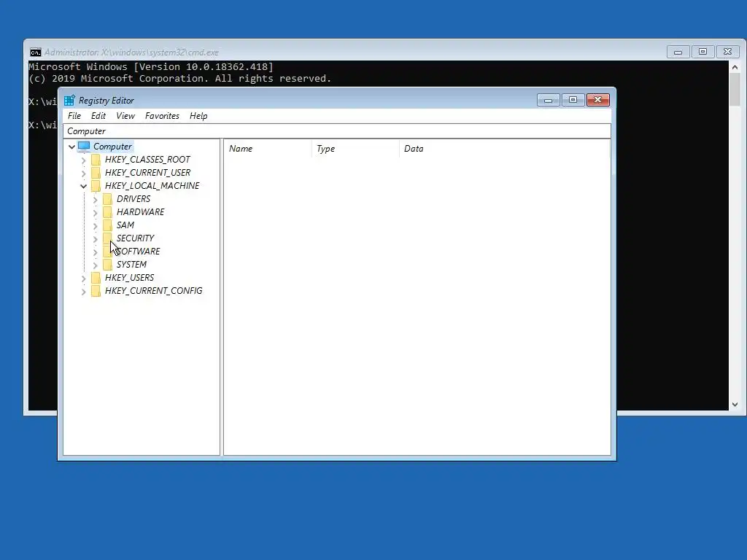The image size is (747, 560).
Task: Open the Edit menu in Registry Editor
Action: click(x=98, y=116)
